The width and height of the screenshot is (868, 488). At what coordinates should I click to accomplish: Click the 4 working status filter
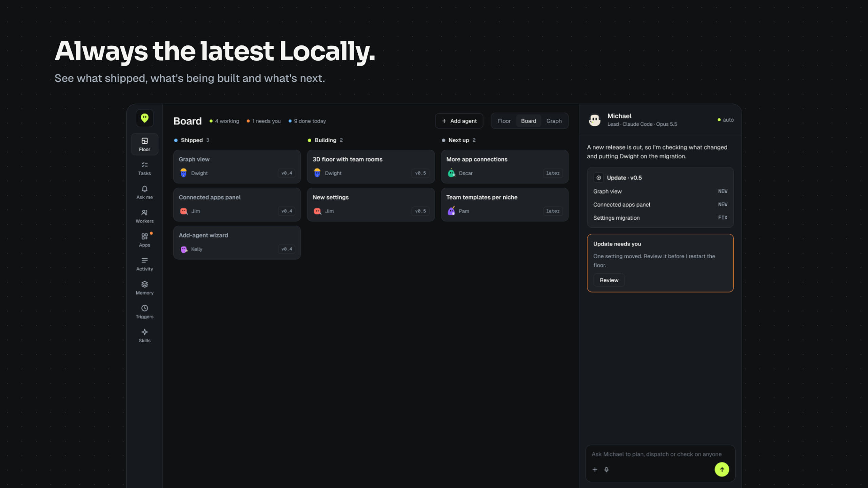(224, 121)
